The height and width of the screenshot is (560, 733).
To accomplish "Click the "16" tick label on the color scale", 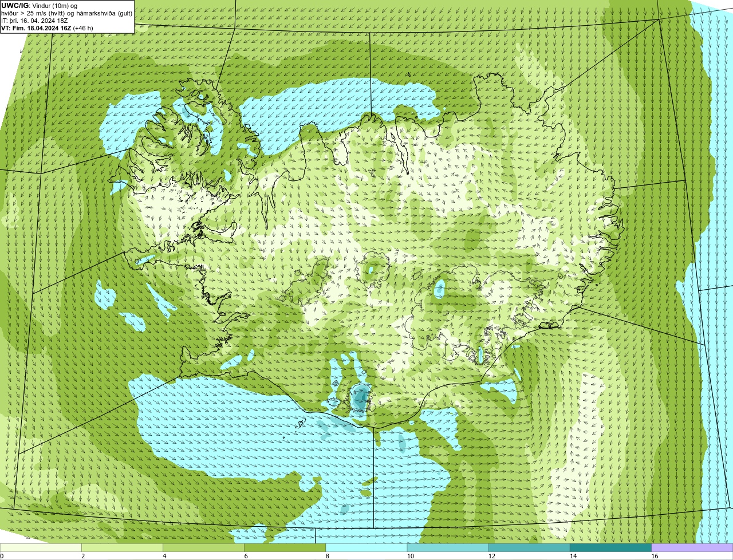I will point(655,556).
